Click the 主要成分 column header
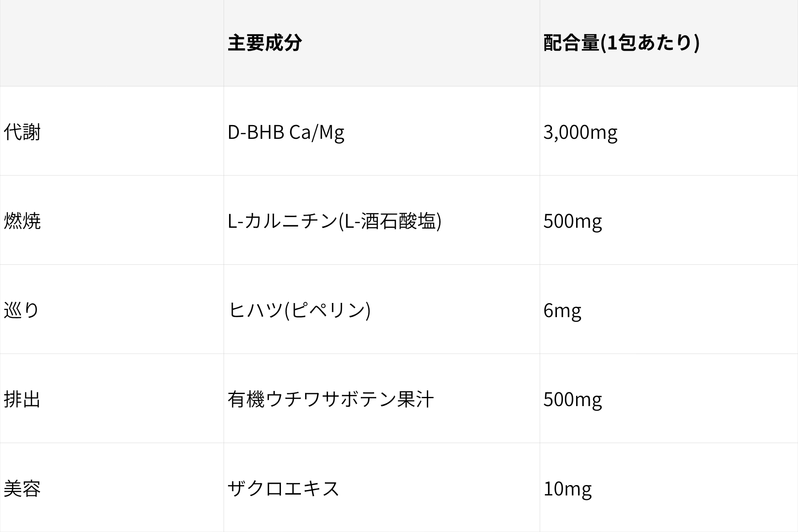 382,43
